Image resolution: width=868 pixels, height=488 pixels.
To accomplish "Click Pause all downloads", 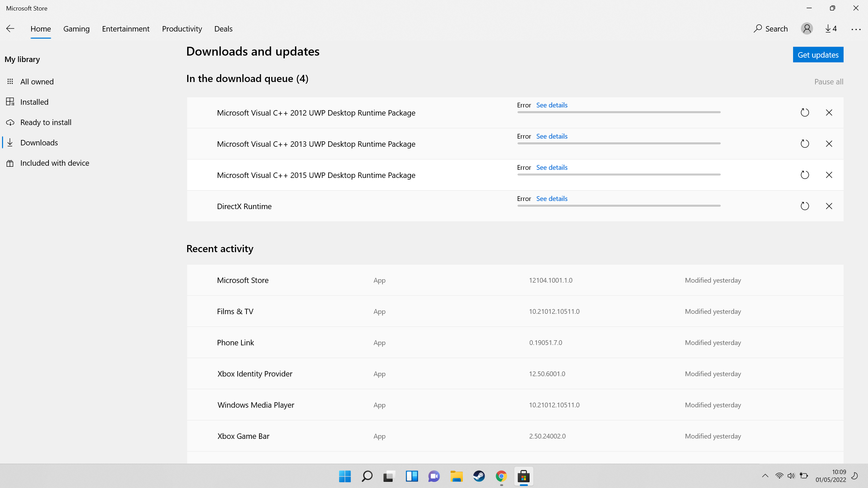I will 829,82.
